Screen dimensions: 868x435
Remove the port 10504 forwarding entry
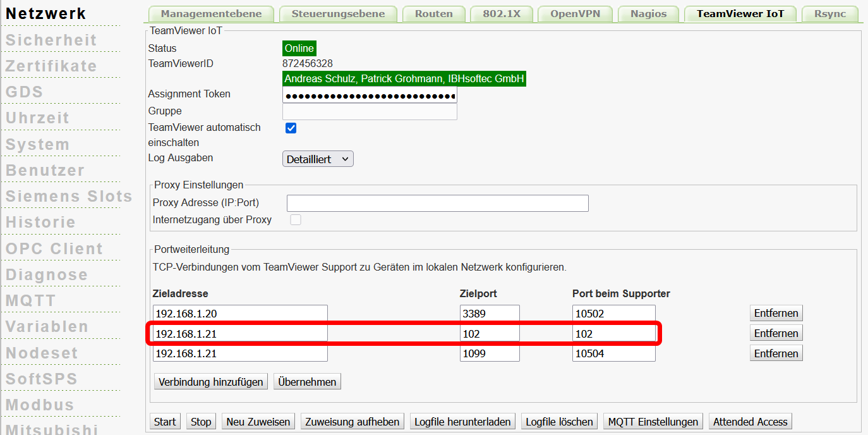coord(776,353)
